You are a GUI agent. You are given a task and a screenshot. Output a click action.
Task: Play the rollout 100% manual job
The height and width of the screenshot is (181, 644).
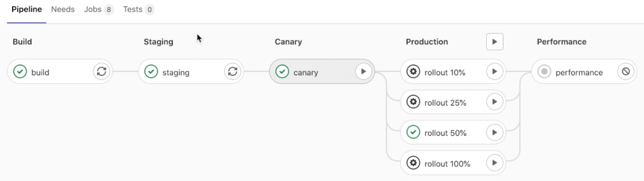[x=494, y=163]
